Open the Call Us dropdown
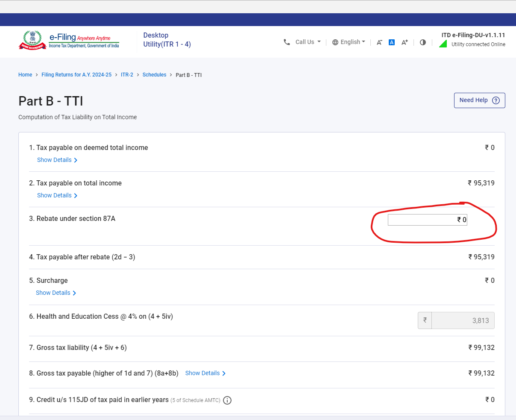The image size is (516, 420). tap(308, 42)
